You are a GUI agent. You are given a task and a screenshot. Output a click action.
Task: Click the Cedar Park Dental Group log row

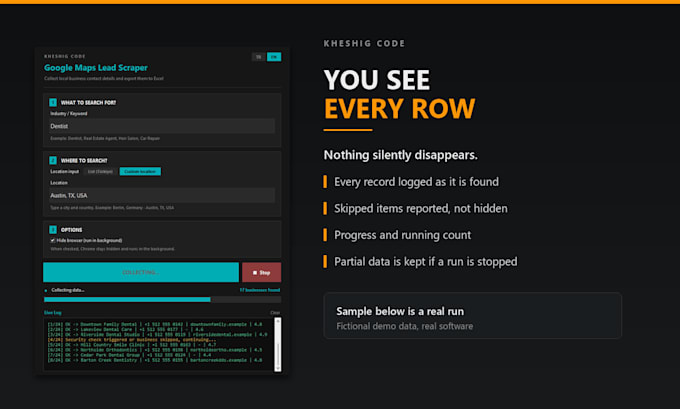130,355
